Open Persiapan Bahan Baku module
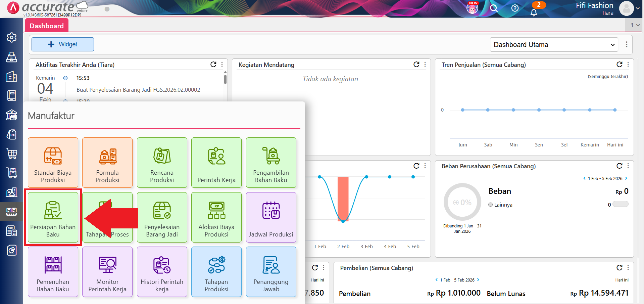The height and width of the screenshot is (304, 644). click(53, 217)
